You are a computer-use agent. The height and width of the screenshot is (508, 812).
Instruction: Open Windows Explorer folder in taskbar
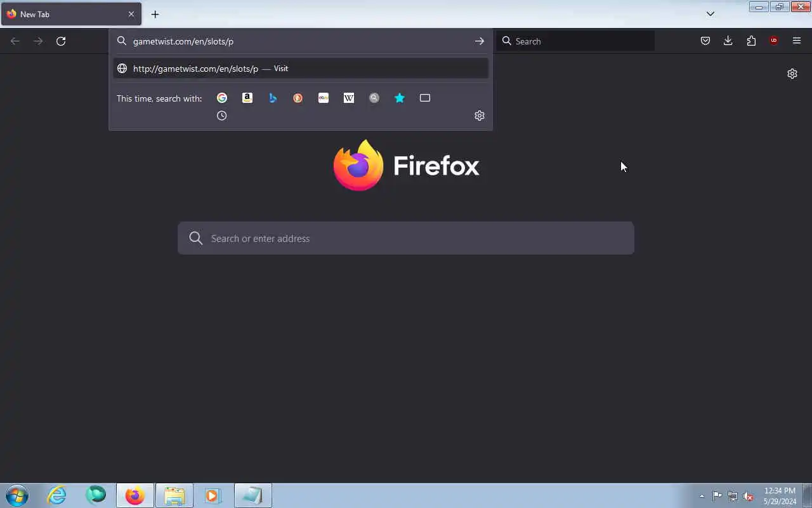[x=174, y=495]
